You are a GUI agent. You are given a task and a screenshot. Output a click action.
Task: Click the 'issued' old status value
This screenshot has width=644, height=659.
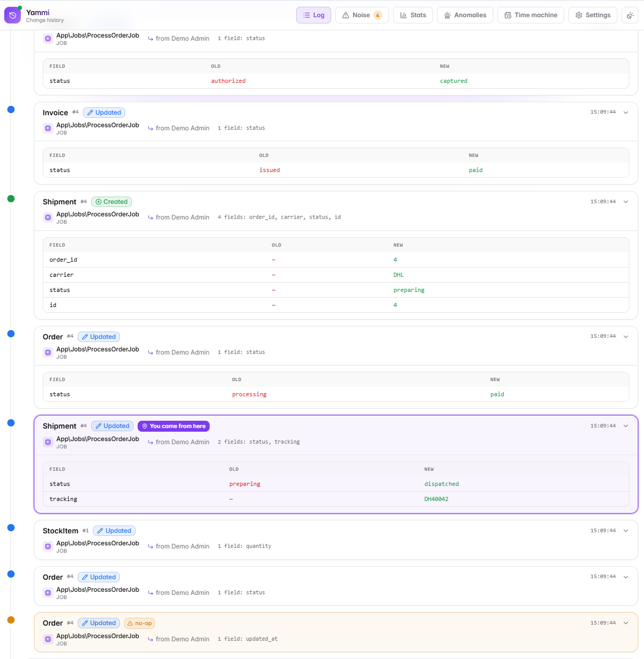270,170
